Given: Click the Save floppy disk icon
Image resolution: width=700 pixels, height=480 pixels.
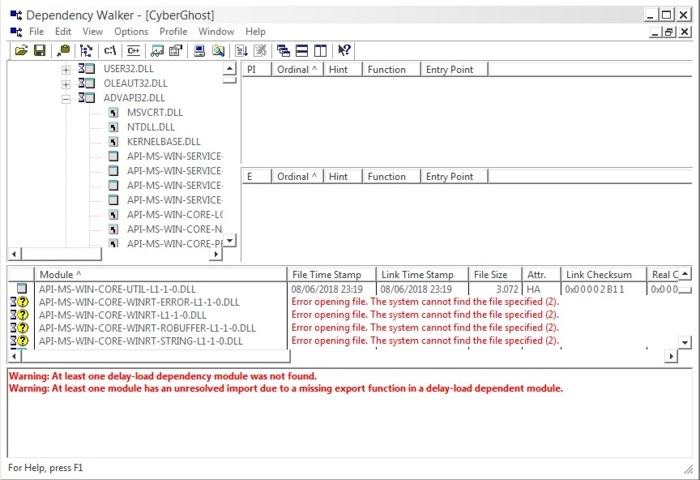Looking at the screenshot, I should [40, 50].
